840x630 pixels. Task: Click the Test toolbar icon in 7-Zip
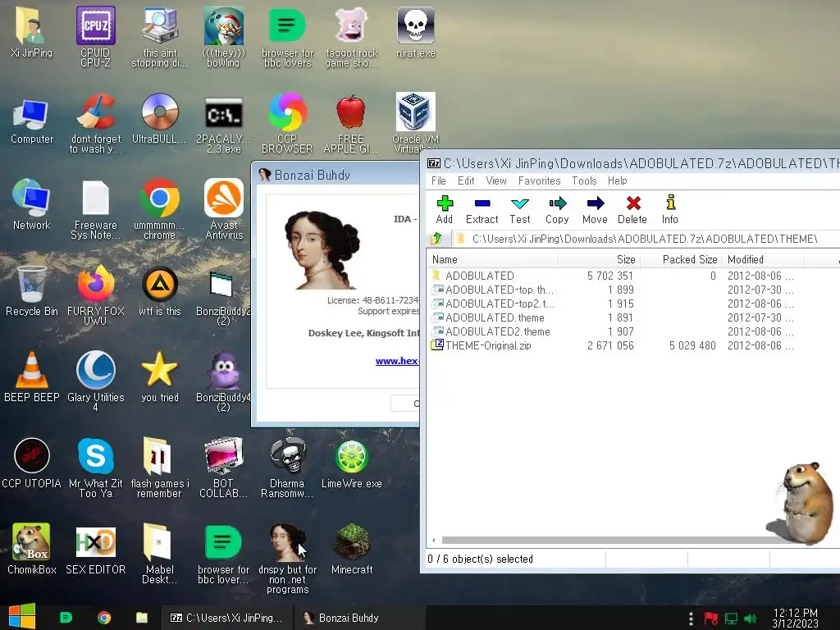pos(519,209)
